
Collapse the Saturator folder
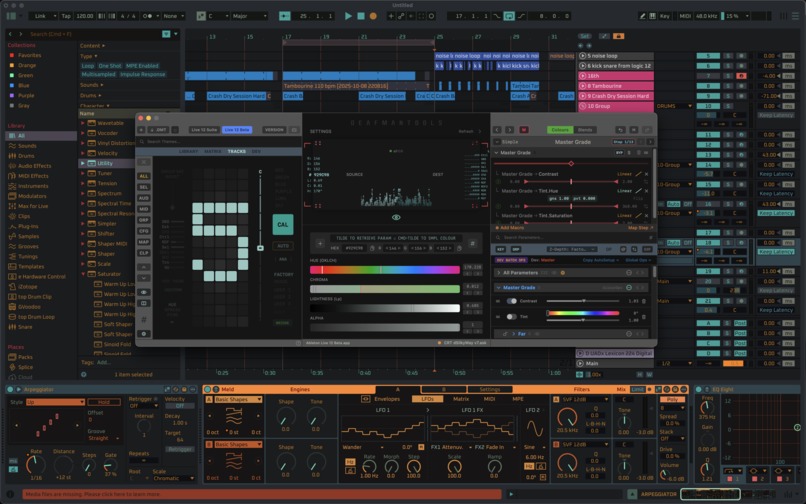click(x=83, y=274)
